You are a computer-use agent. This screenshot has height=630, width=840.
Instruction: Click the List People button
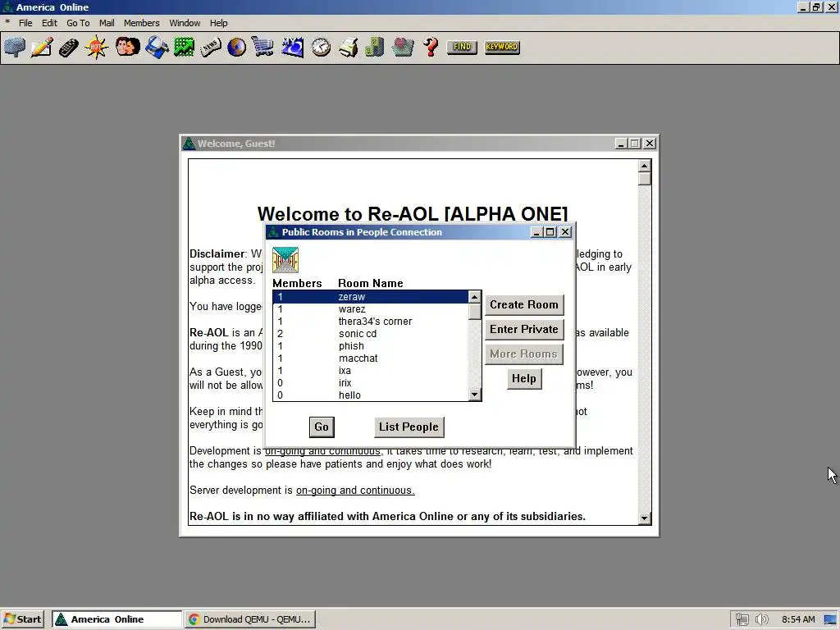409,427
